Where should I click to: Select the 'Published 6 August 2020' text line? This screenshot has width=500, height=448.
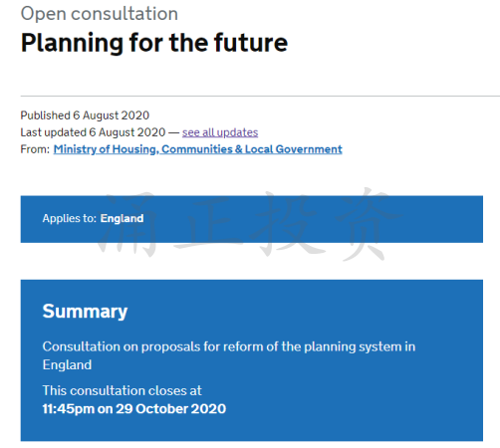click(85, 115)
